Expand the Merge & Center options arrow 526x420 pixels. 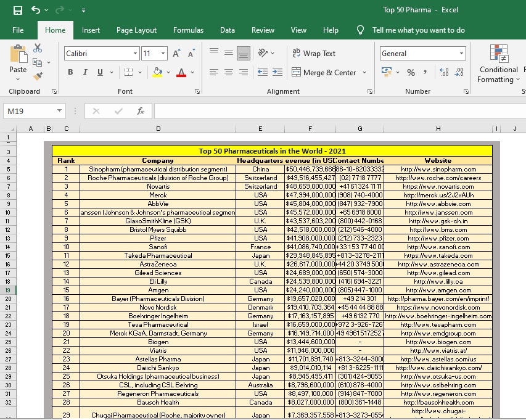click(x=364, y=72)
